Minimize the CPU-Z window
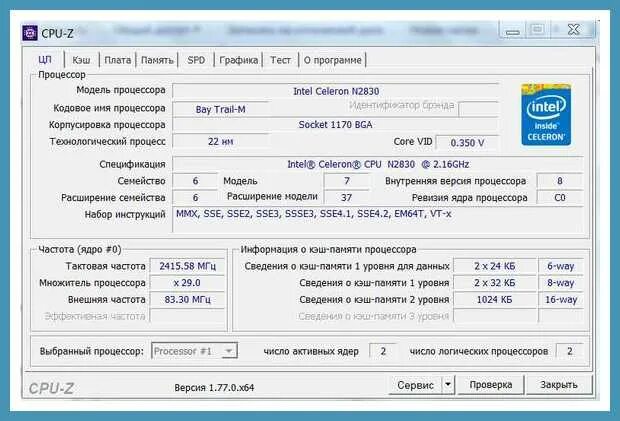620x421 pixels. coord(512,31)
